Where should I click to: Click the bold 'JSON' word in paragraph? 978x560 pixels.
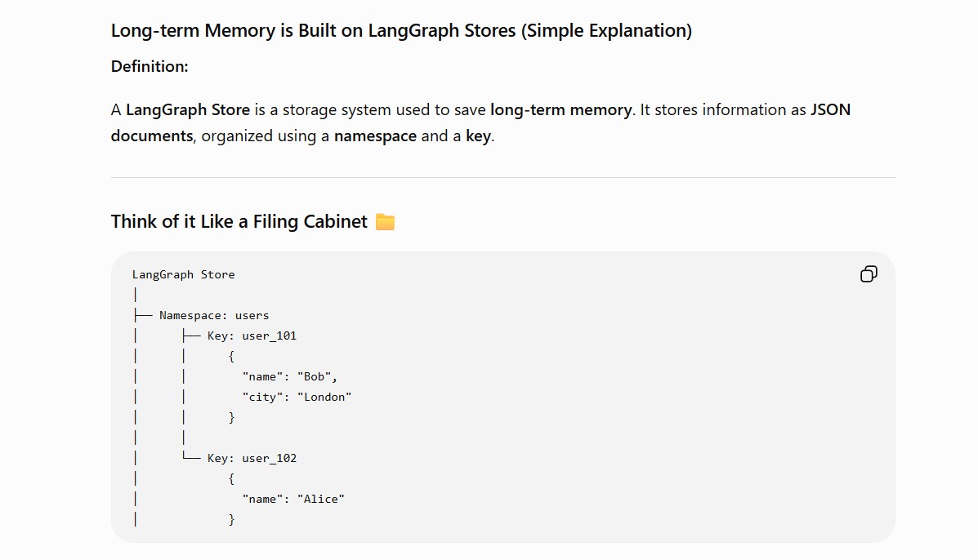830,109
